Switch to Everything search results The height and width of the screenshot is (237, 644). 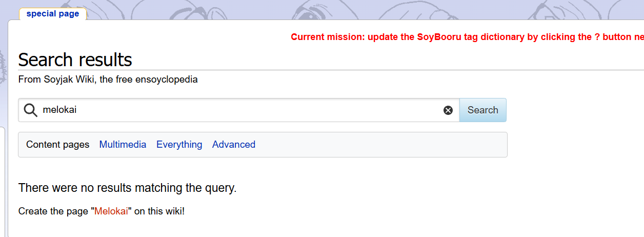(179, 145)
